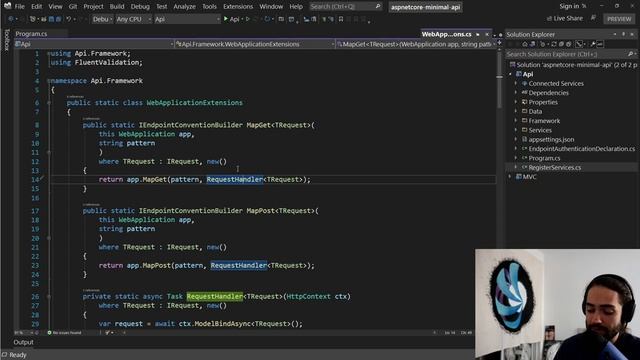The width and height of the screenshot is (640, 360).
Task: Click the Bookmark toolbar icon
Action: 341,19
